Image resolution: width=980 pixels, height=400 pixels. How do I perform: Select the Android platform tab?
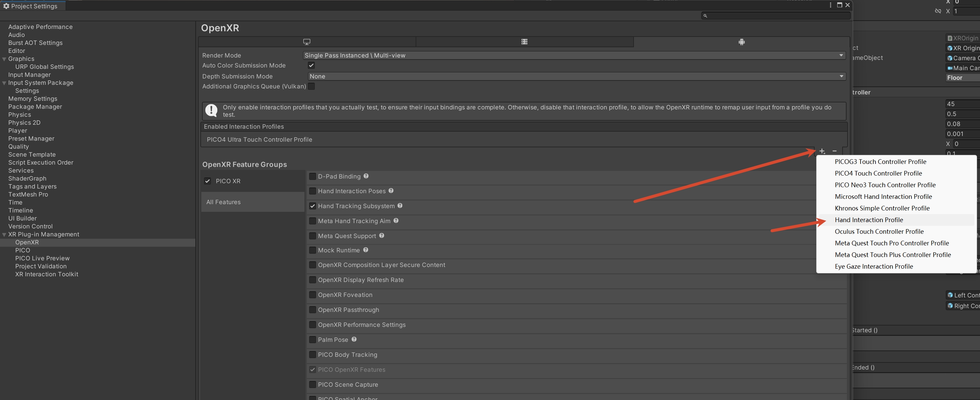[741, 42]
